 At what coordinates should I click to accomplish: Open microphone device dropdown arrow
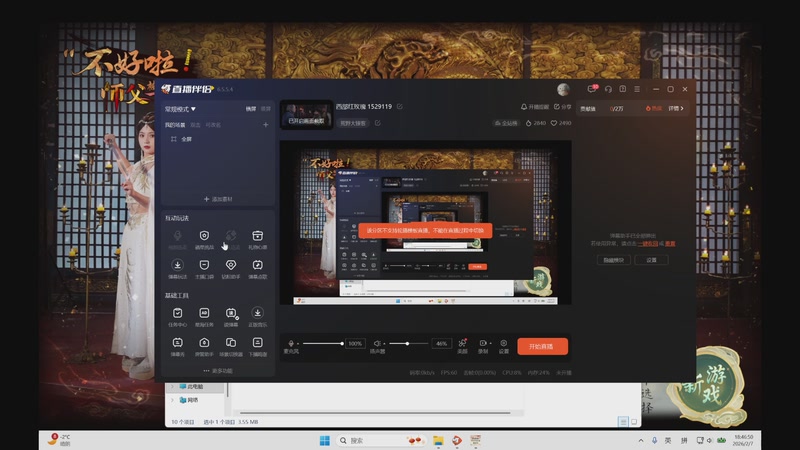coord(298,343)
